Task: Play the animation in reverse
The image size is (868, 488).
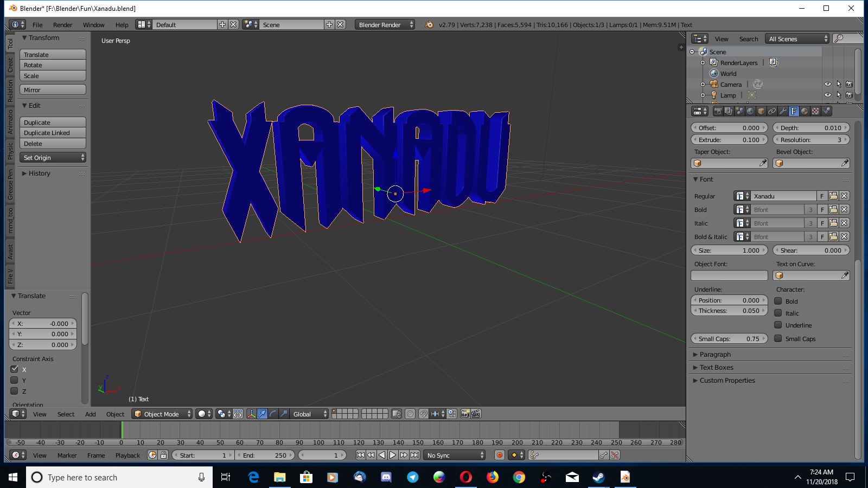Action: [x=382, y=455]
